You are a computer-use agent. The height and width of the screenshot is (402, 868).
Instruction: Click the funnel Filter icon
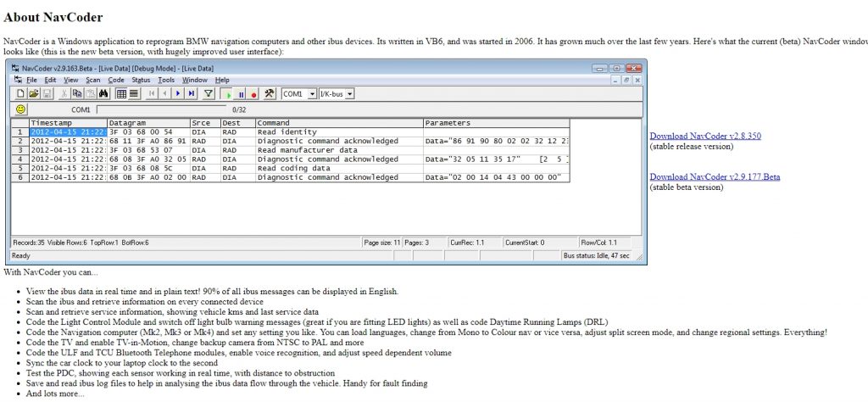[209, 94]
